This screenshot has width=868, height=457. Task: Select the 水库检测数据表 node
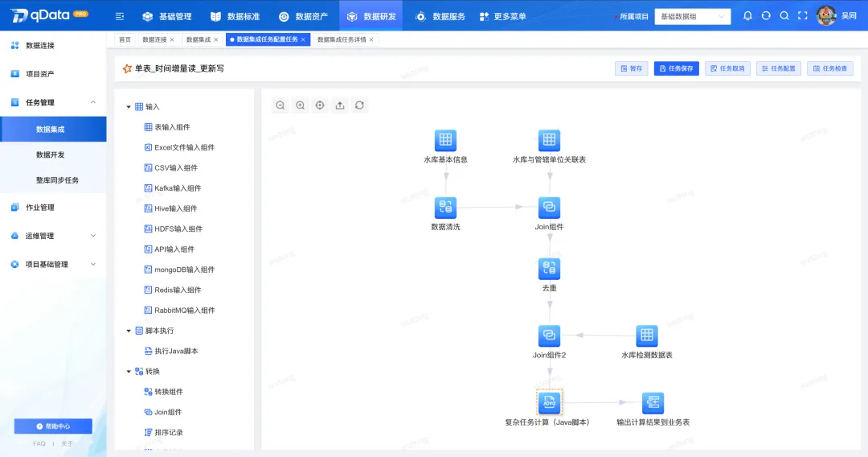[x=646, y=336]
